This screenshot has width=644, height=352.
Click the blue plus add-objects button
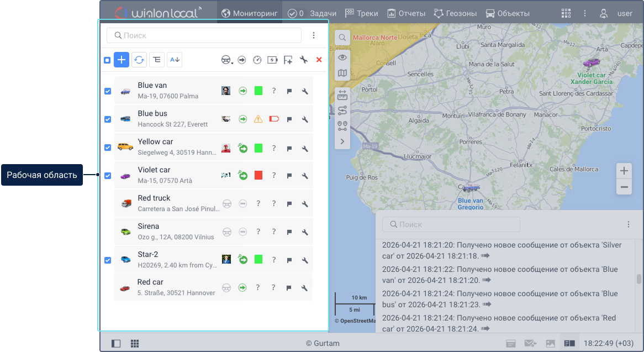point(122,60)
